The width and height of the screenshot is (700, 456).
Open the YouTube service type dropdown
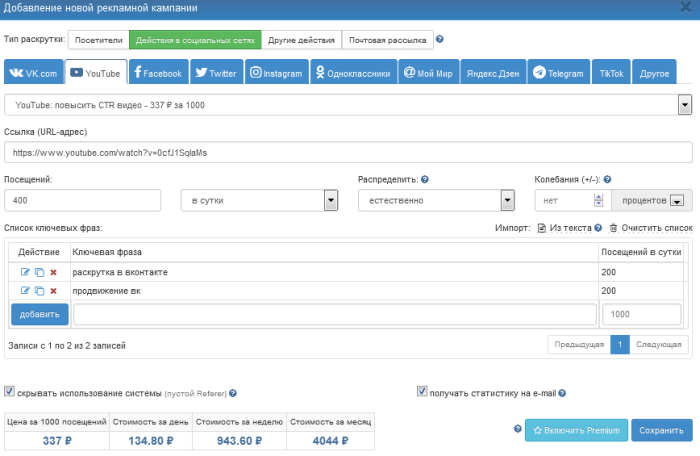685,104
